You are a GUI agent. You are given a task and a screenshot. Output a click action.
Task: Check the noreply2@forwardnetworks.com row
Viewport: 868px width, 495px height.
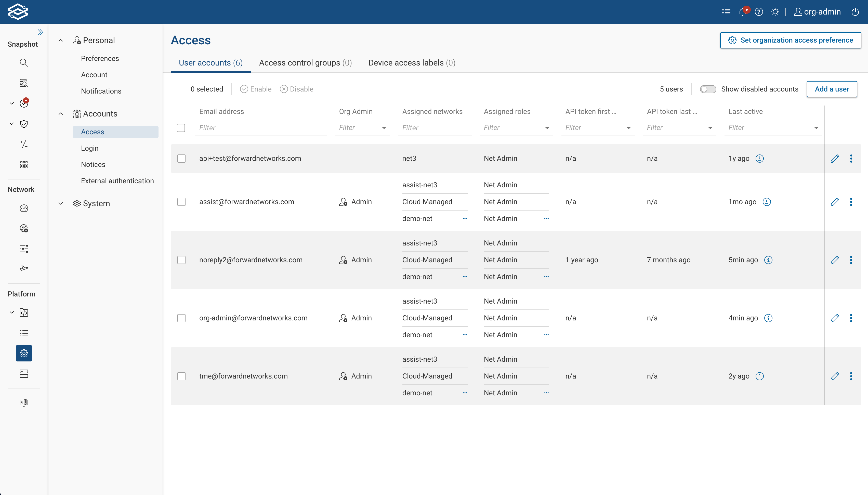pyautogui.click(x=181, y=260)
